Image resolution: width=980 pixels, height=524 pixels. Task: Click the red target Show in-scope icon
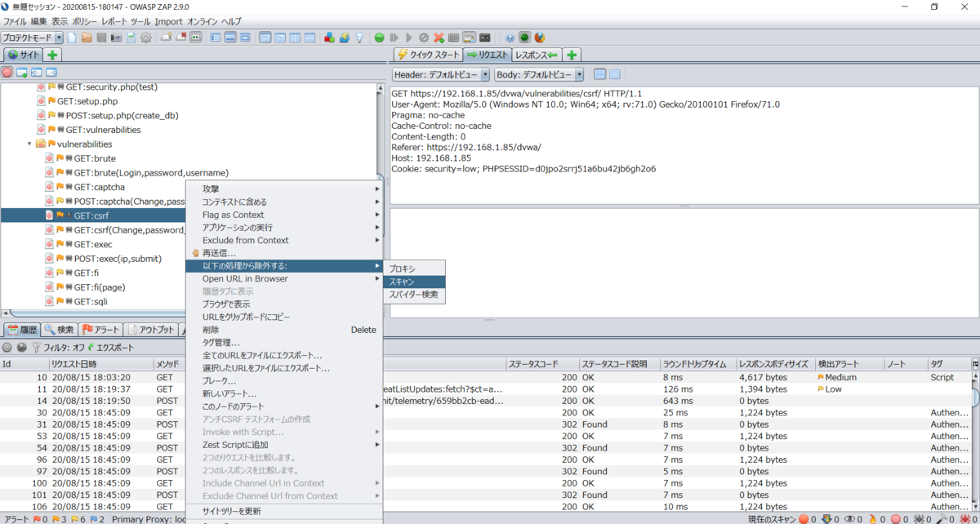(x=7, y=73)
